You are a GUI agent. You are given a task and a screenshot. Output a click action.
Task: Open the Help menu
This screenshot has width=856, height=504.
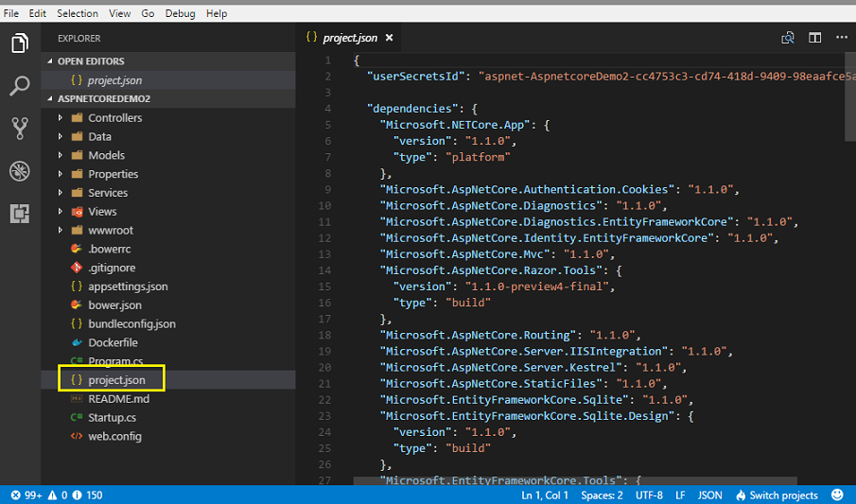(217, 13)
